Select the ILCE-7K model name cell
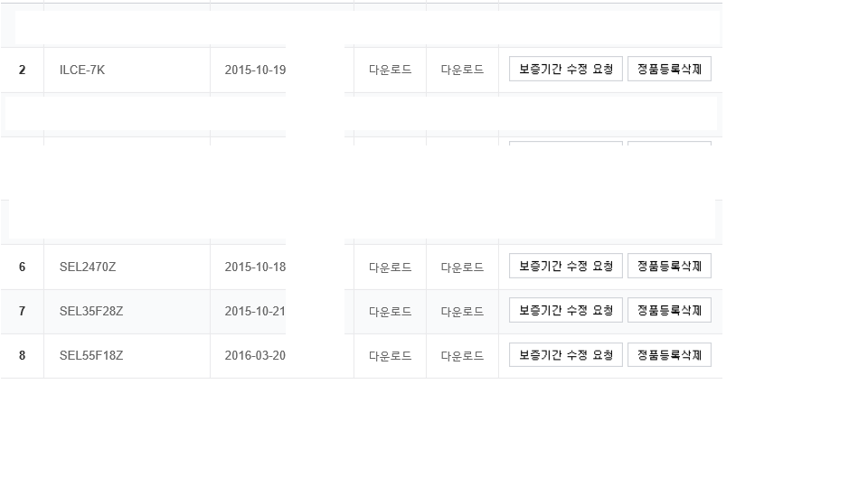The height and width of the screenshot is (488, 868). coord(82,70)
